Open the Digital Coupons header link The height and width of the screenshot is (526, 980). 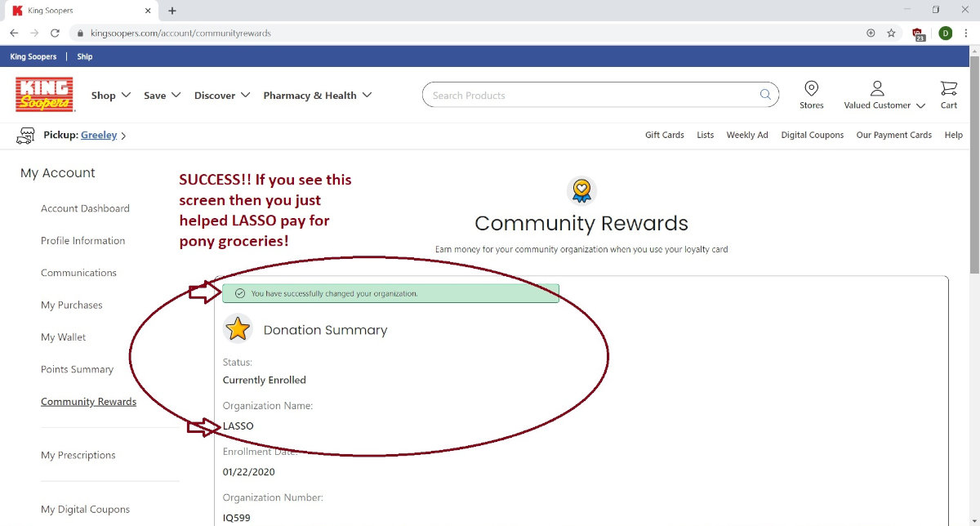click(x=813, y=136)
